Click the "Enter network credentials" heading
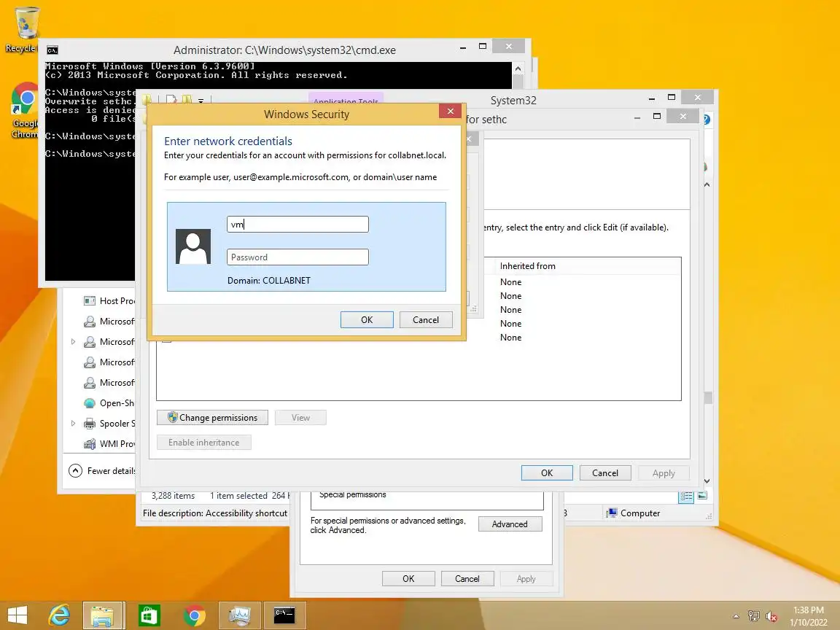The width and height of the screenshot is (840, 630). (x=228, y=141)
